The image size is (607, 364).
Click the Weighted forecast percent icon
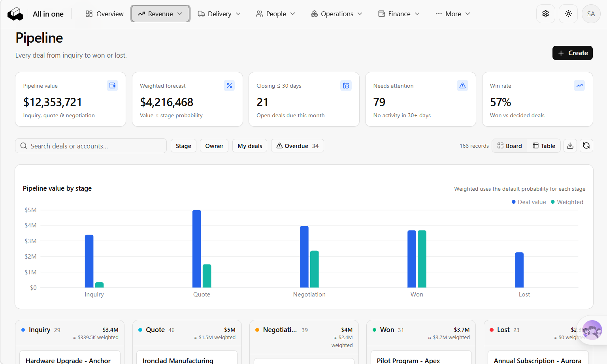point(229,86)
